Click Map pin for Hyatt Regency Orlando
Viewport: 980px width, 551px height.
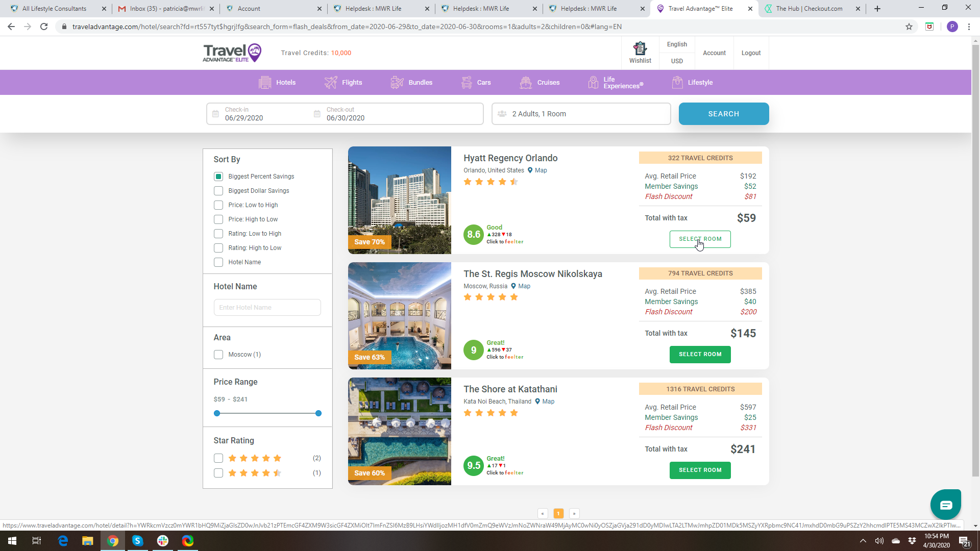click(530, 170)
